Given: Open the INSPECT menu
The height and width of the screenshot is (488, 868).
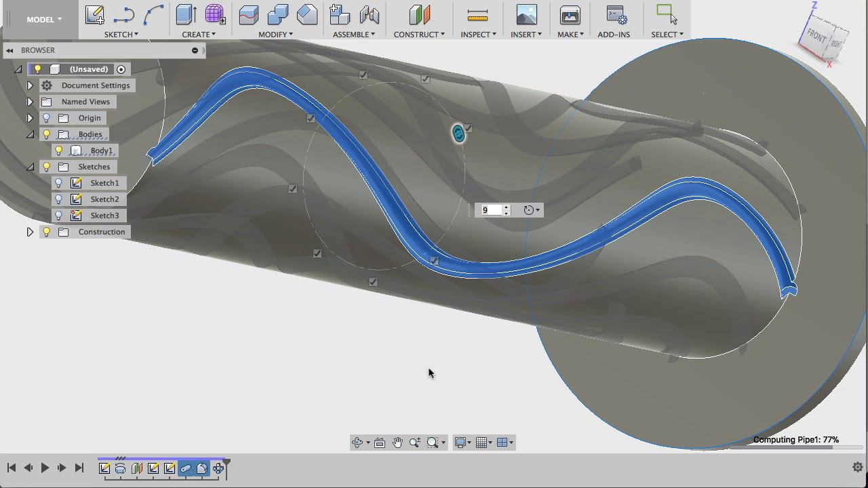Looking at the screenshot, I should 478,34.
